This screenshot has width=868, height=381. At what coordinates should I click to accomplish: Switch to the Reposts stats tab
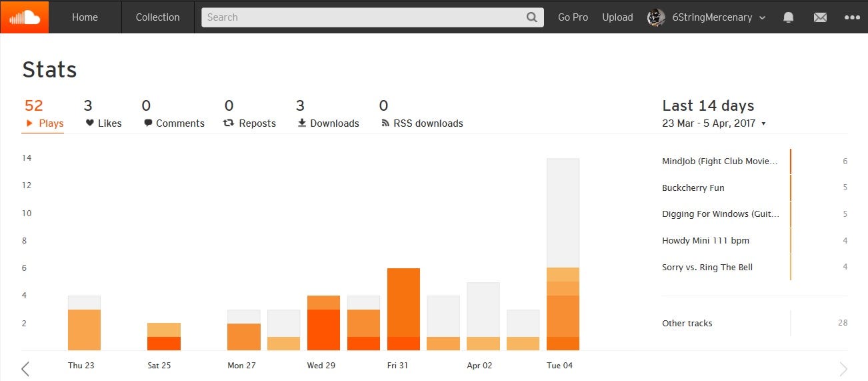249,114
